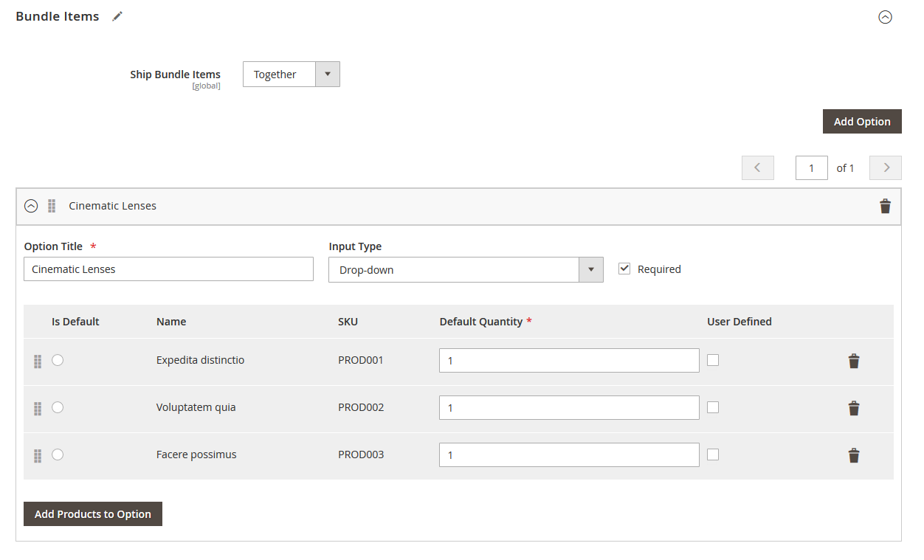Image resolution: width=924 pixels, height=560 pixels.
Task: Click Add Products to Option button
Action: click(x=93, y=514)
